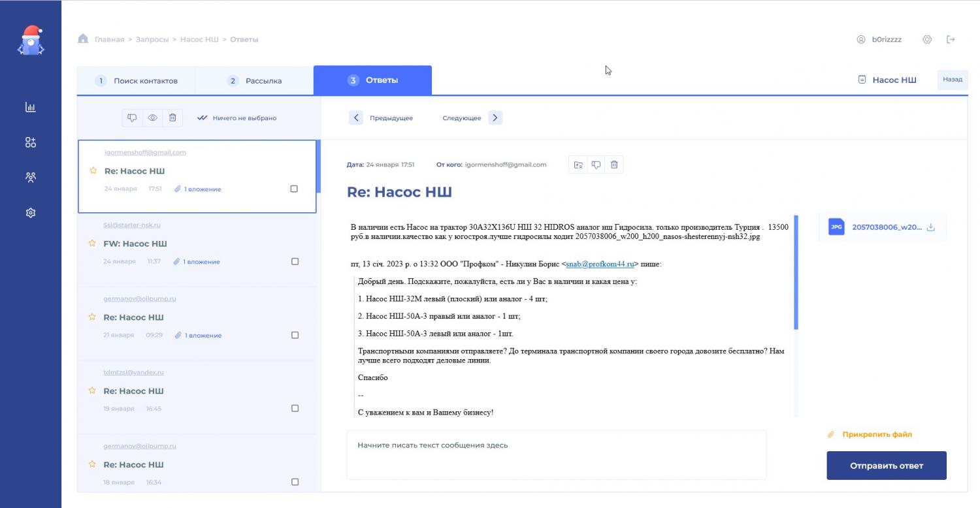Screen dimensions: 980x508
Task: Mark open email with thumbs-down icon
Action: 596,165
